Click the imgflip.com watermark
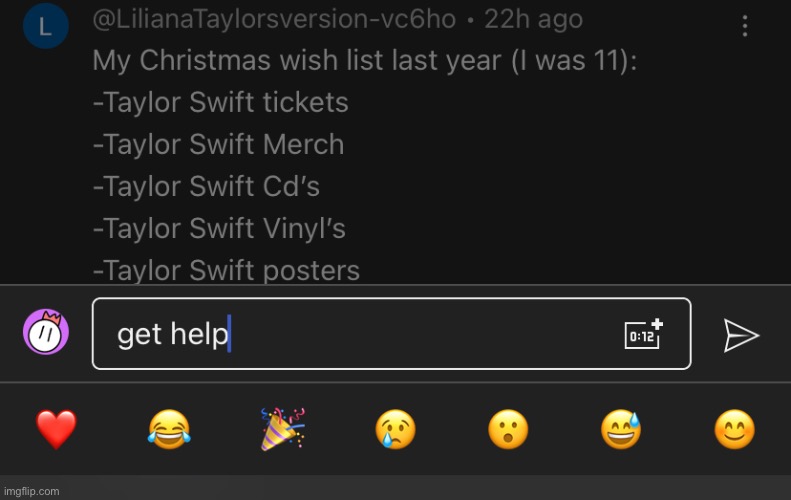 (x=31, y=491)
